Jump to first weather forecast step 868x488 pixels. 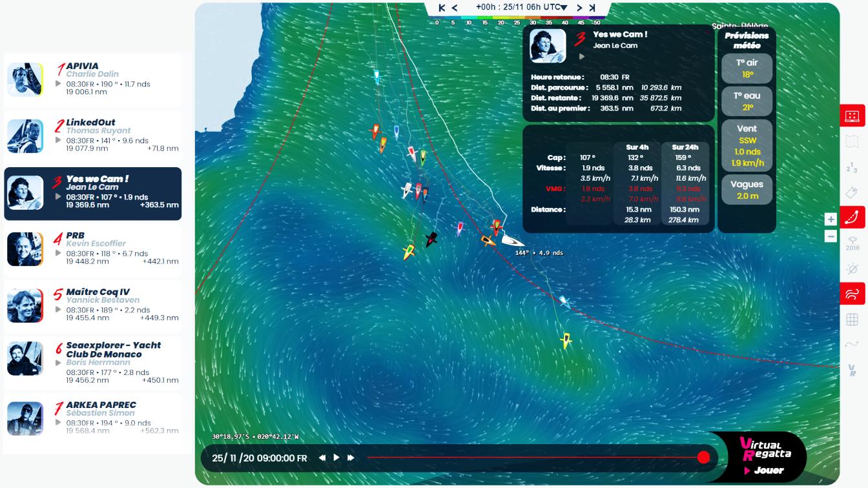tap(442, 8)
